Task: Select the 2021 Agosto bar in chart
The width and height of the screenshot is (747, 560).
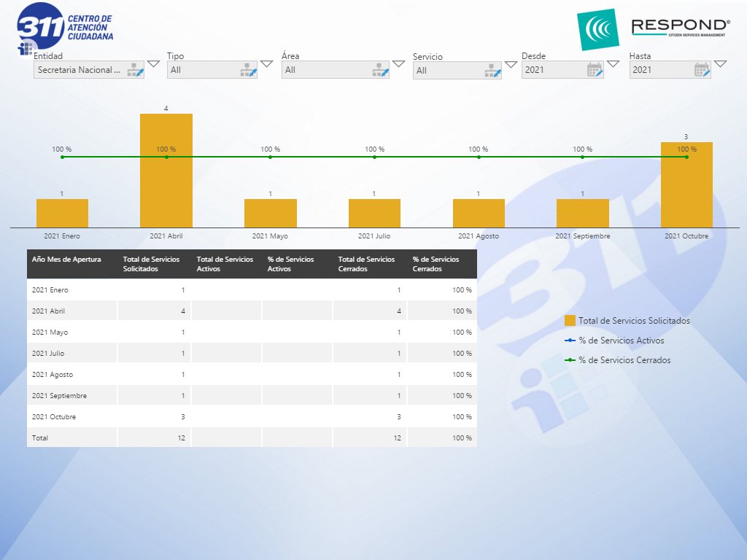Action: [479, 214]
